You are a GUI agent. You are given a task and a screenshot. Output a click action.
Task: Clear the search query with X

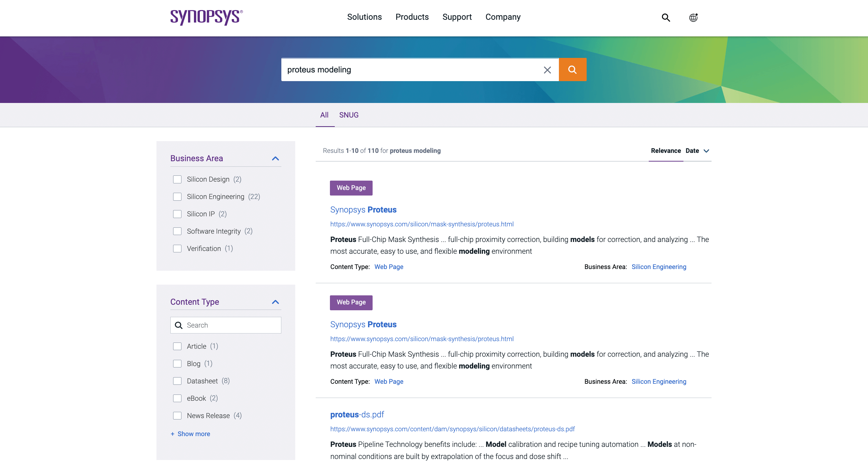(x=547, y=70)
